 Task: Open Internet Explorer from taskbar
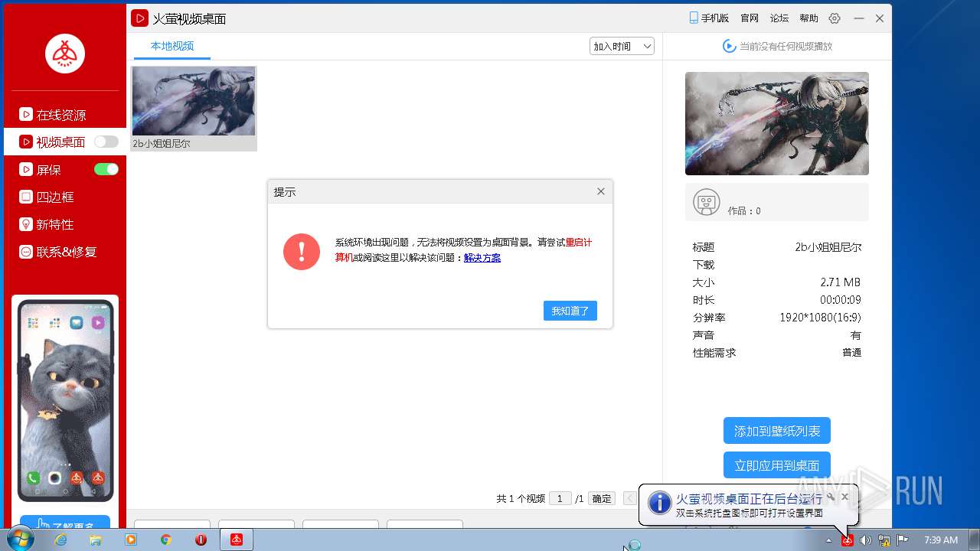60,540
